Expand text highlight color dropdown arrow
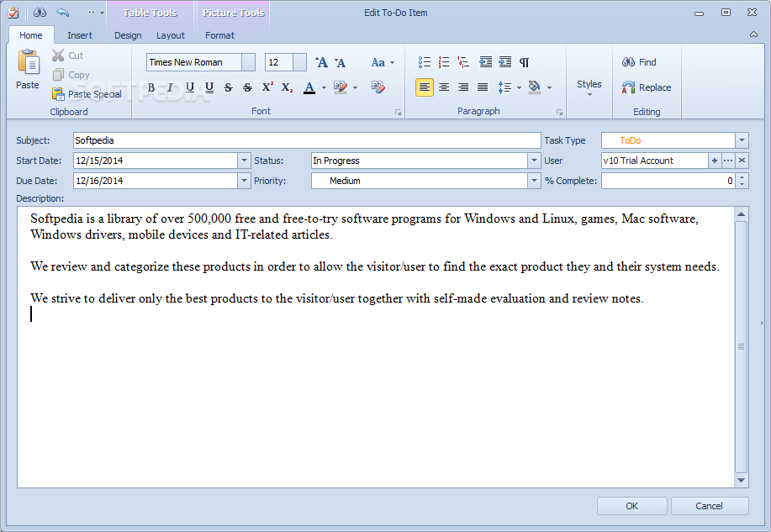This screenshot has width=771, height=532. point(356,88)
